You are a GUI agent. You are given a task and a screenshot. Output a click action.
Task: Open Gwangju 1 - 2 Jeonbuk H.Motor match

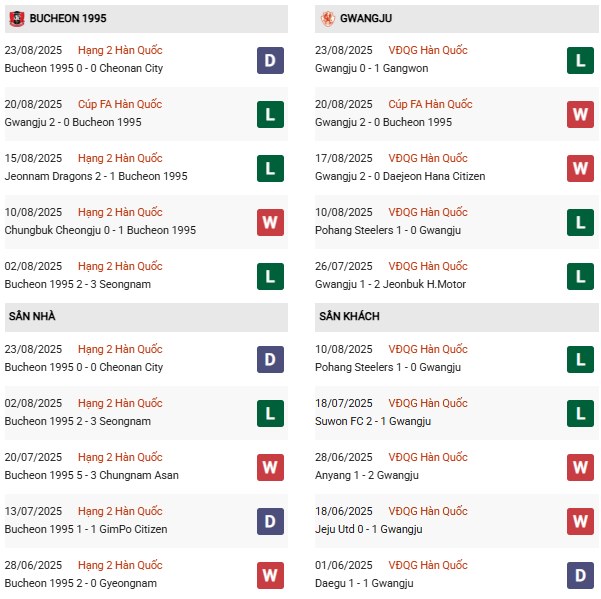(390, 284)
